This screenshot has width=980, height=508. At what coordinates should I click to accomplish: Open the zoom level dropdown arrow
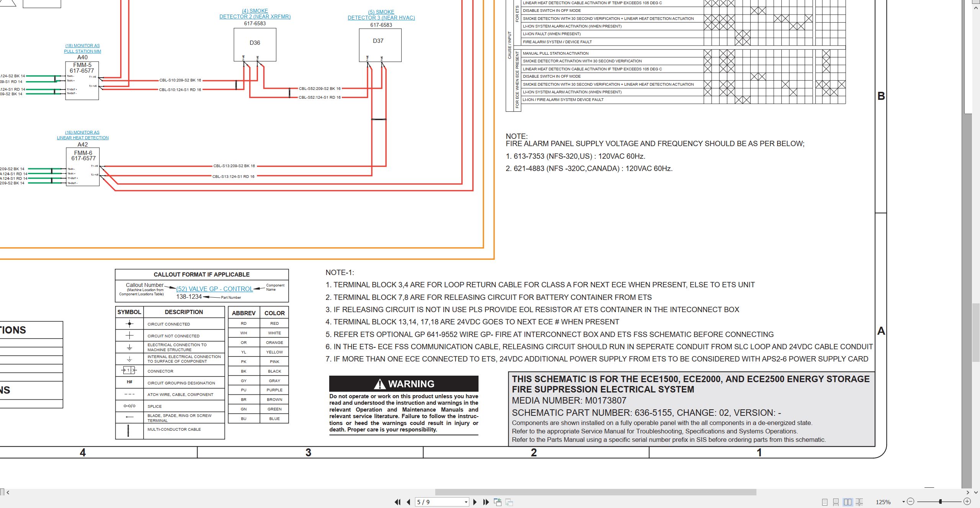(x=903, y=502)
